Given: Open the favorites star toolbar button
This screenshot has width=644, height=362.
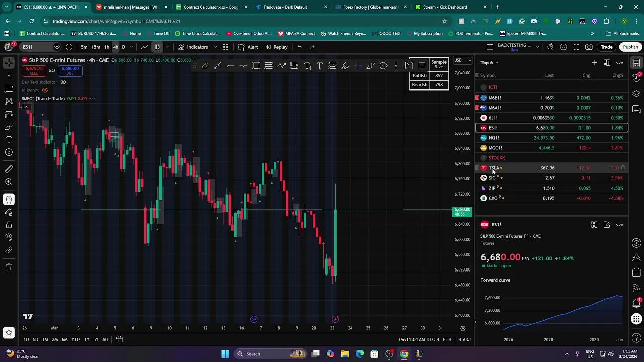Looking at the screenshot, I should click(9, 332).
